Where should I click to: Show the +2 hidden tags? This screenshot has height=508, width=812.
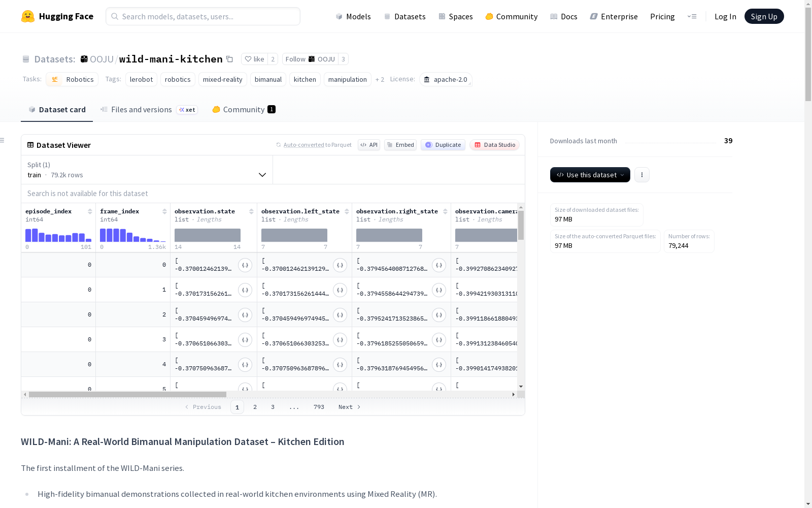[380, 79]
